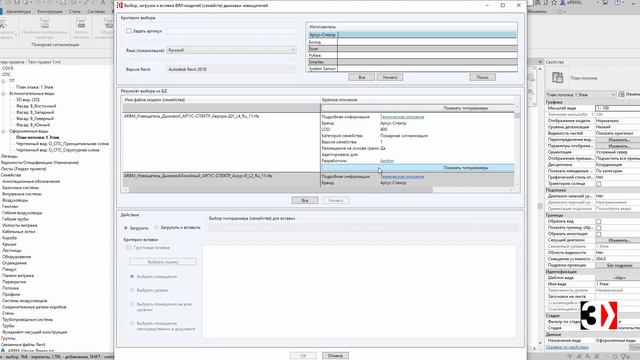The image size is (640, 360).
Task: Select manufacturer 'Рубеж' in the list
Action: pyautogui.click(x=412, y=55)
